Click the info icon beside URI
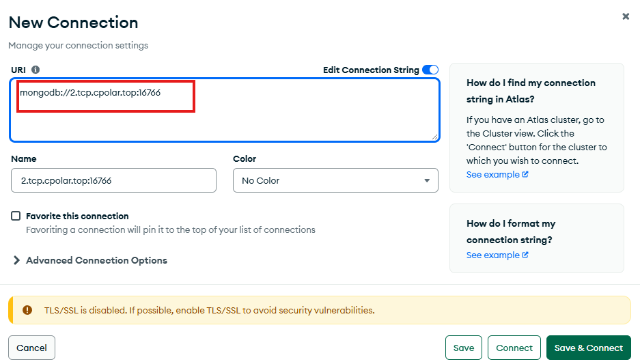Image resolution: width=640 pixels, height=364 pixels. [x=36, y=70]
